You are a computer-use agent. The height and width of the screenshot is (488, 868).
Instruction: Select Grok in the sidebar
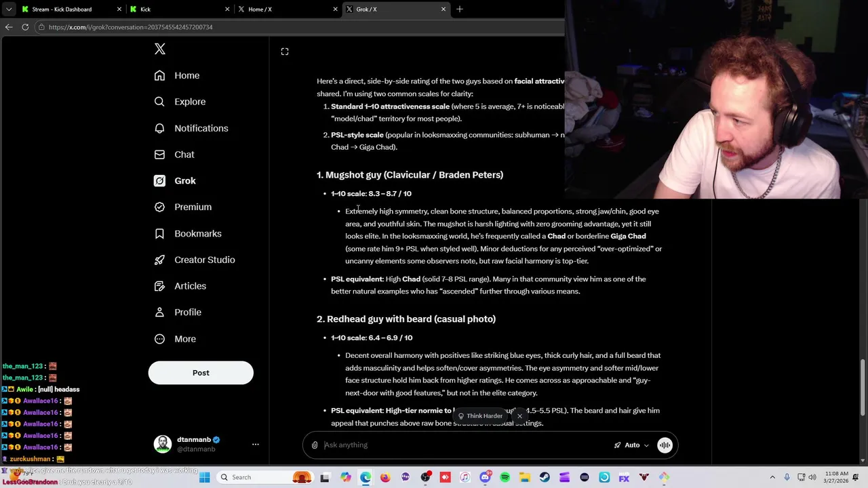[x=175, y=181]
